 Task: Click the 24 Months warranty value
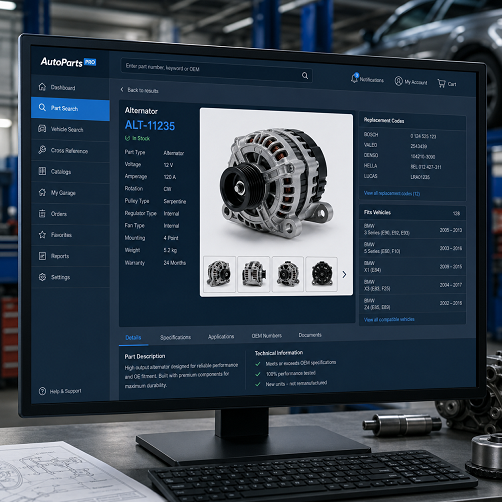tap(175, 263)
